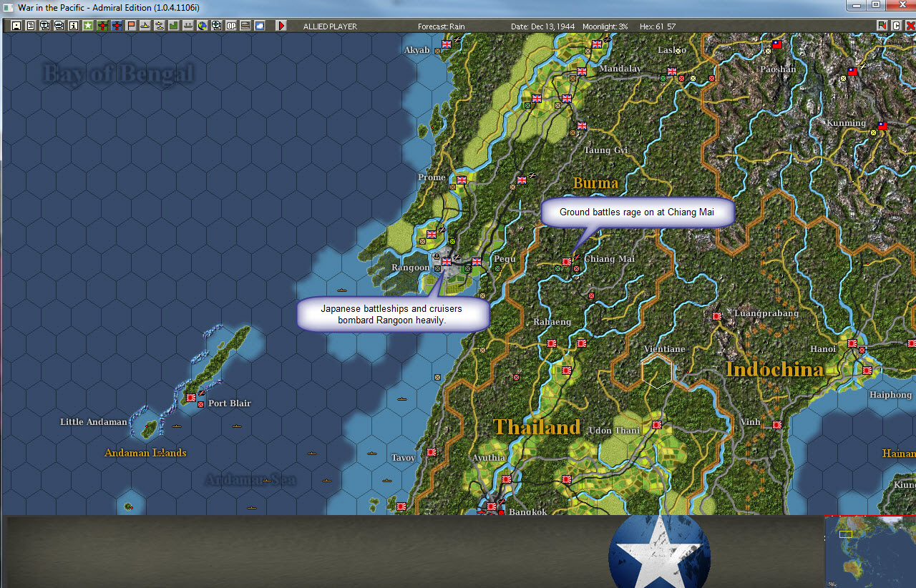Viewport: 916px width, 588px height.
Task: Select the British flag at Rangoon
Action: [447, 262]
